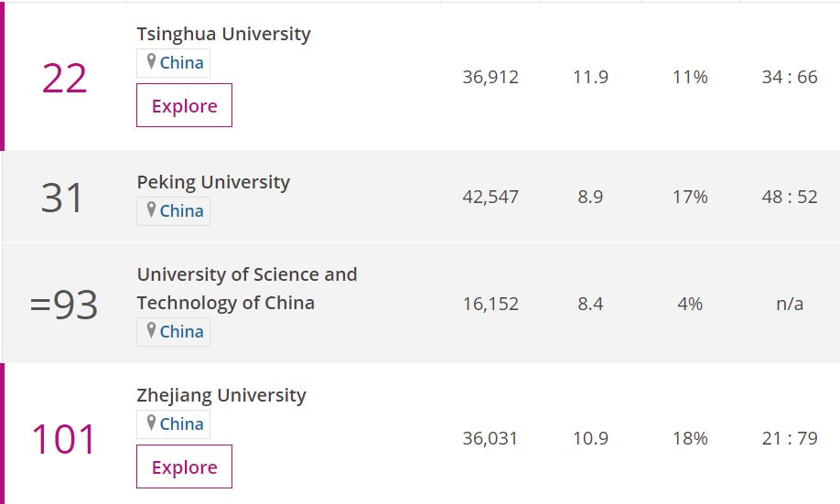Click the China link under Zhejiang University
This screenshot has height=504, width=840.
coord(181,424)
